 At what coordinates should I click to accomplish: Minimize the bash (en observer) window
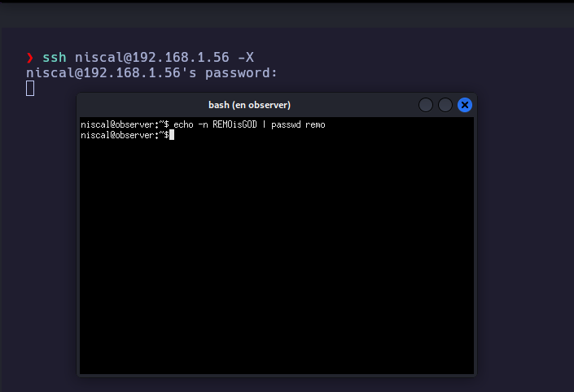pyautogui.click(x=426, y=105)
